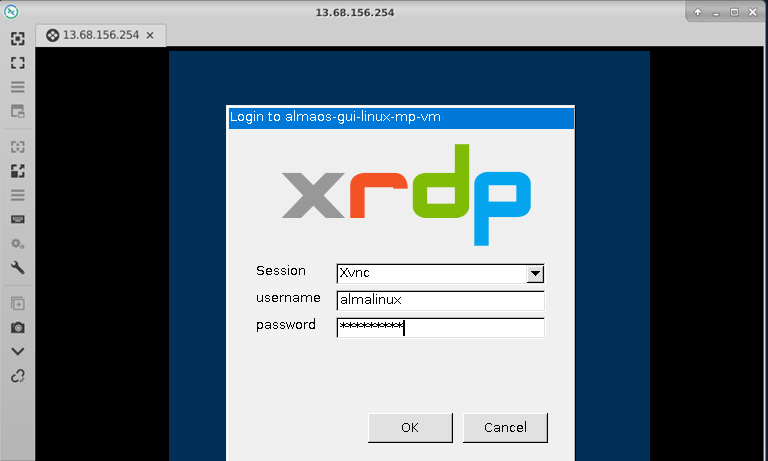Click the resize-window-to-fit-remote icon
Image resolution: width=768 pixels, height=461 pixels.
coord(18,39)
